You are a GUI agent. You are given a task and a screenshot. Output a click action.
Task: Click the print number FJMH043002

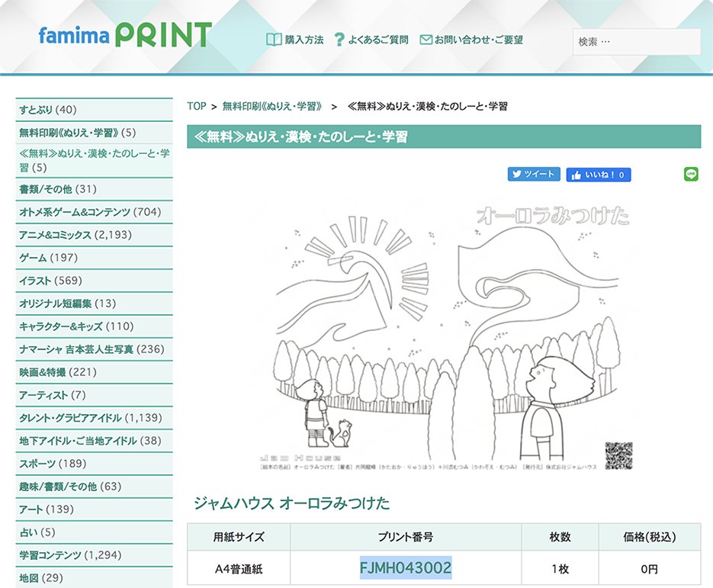406,567
